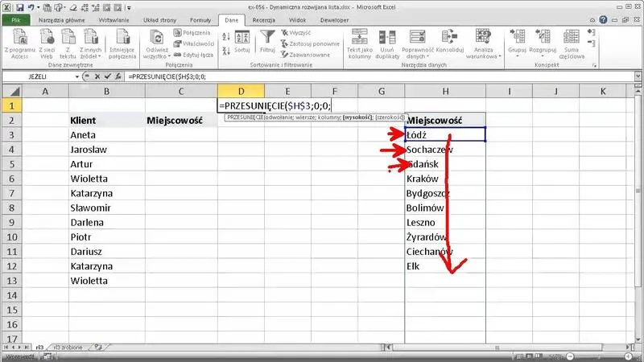Select cell containing Kraków

[444, 178]
